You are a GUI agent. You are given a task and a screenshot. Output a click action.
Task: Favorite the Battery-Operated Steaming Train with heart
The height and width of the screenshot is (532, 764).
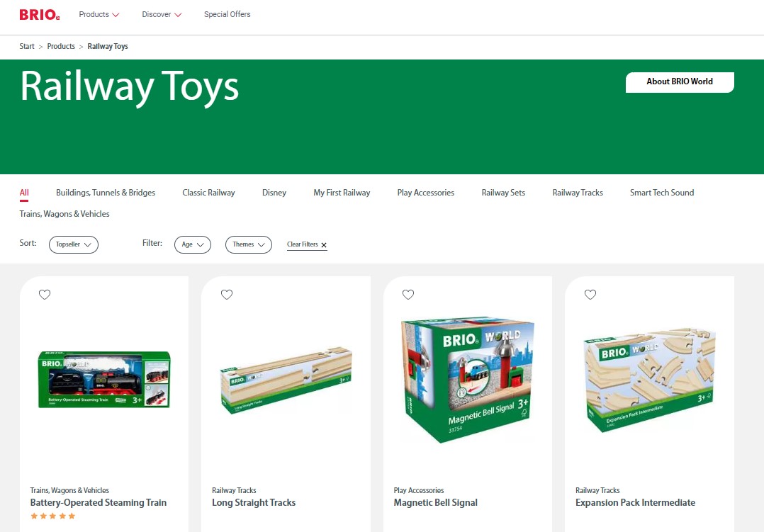click(x=45, y=294)
